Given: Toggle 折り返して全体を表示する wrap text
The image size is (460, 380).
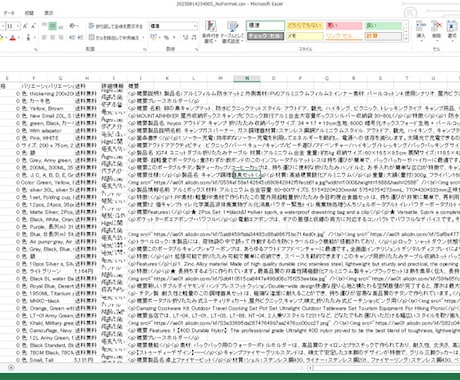Looking at the screenshot, I should pyautogui.click(x=115, y=26).
